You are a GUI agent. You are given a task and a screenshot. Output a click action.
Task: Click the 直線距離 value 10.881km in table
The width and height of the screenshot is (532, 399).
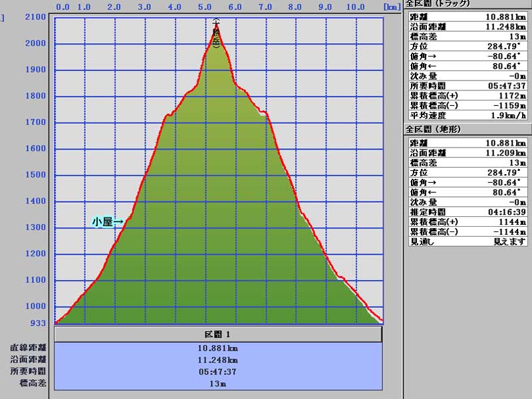(218, 348)
